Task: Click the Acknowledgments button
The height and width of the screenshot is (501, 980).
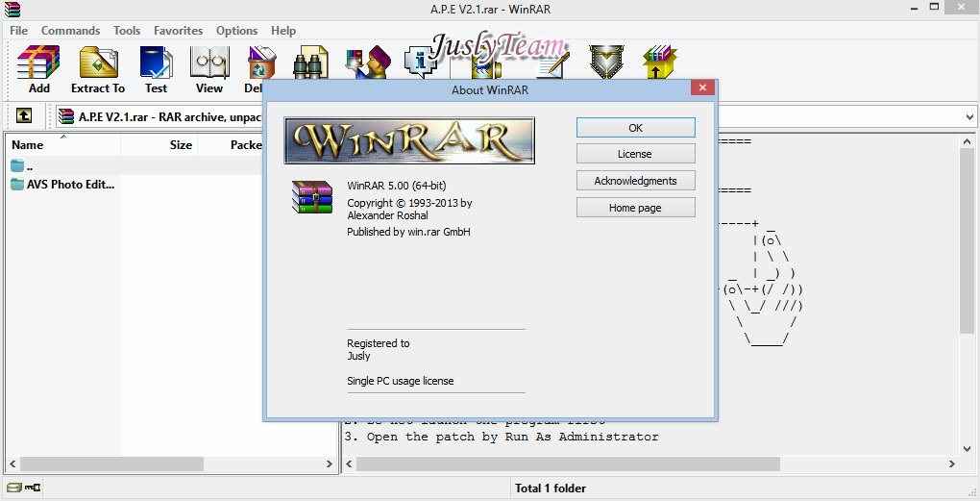Action: coord(636,181)
